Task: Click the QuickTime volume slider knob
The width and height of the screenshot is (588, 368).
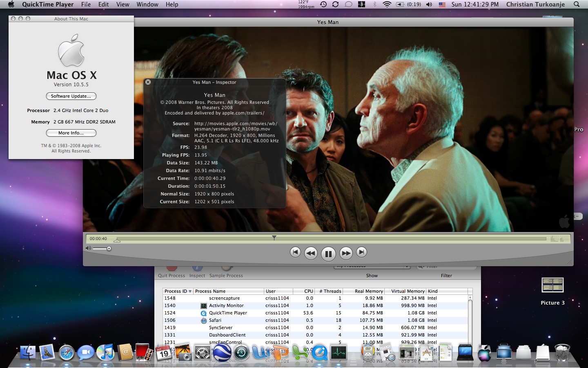Action: (109, 249)
